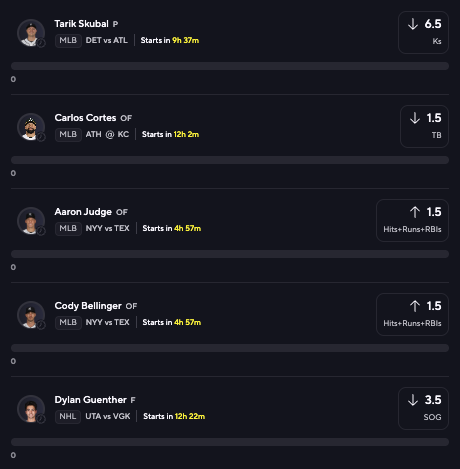Click the NHL league tag under Dylan Guenther
The height and width of the screenshot is (469, 460).
(x=68, y=417)
